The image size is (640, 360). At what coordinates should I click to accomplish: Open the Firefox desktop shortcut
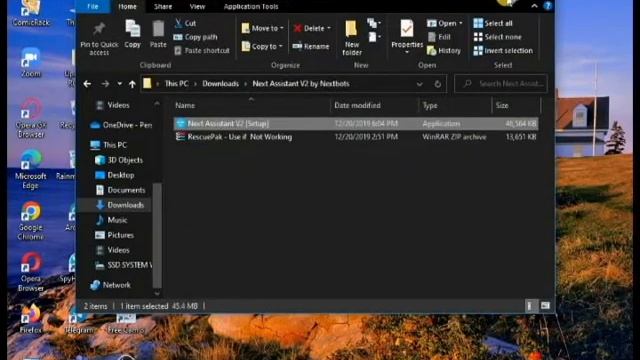point(31,319)
